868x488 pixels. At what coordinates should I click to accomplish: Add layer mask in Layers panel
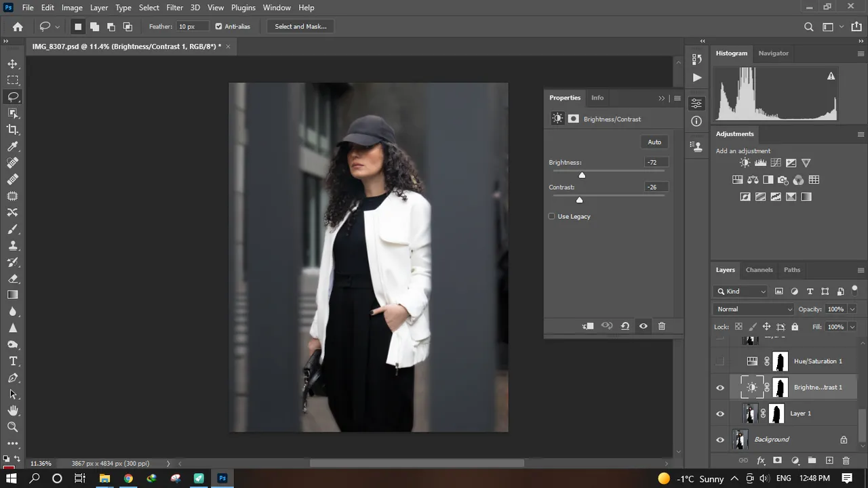[778, 460]
